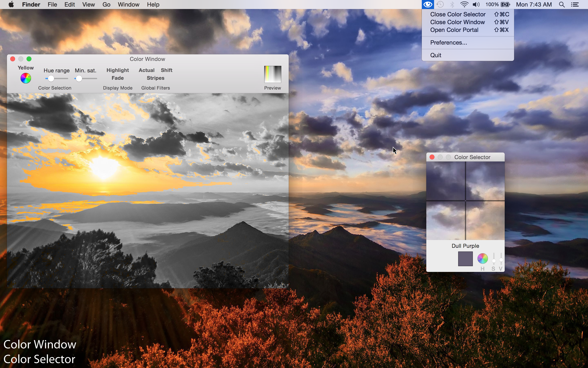This screenshot has width=588, height=368.
Task: Open the Help menu
Action: click(153, 4)
